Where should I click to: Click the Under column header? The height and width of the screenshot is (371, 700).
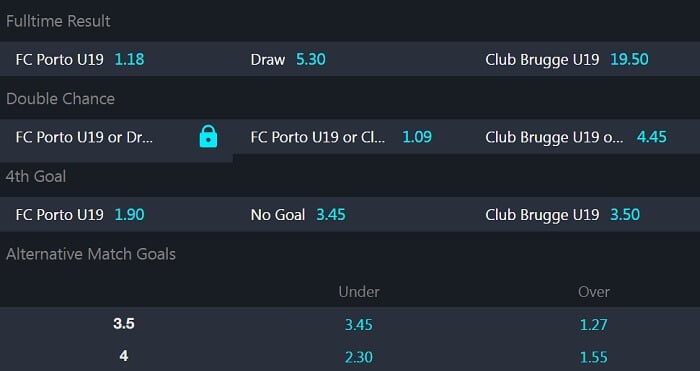coord(359,292)
